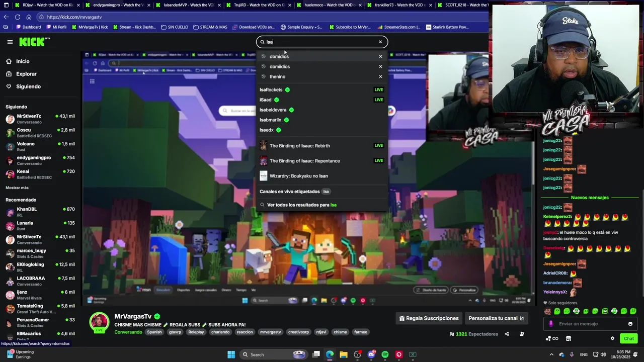Screen dimensions: 644x362
Task: Click the browser home button
Action: tap(29, 17)
